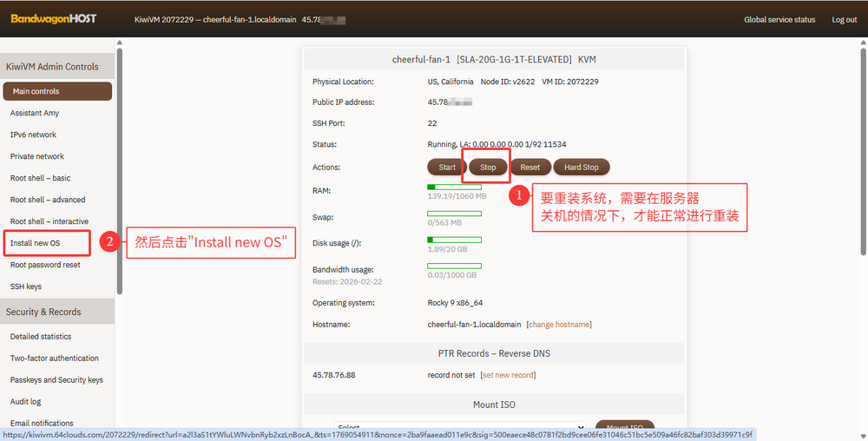
Task: Click the change hostname link
Action: (x=559, y=325)
